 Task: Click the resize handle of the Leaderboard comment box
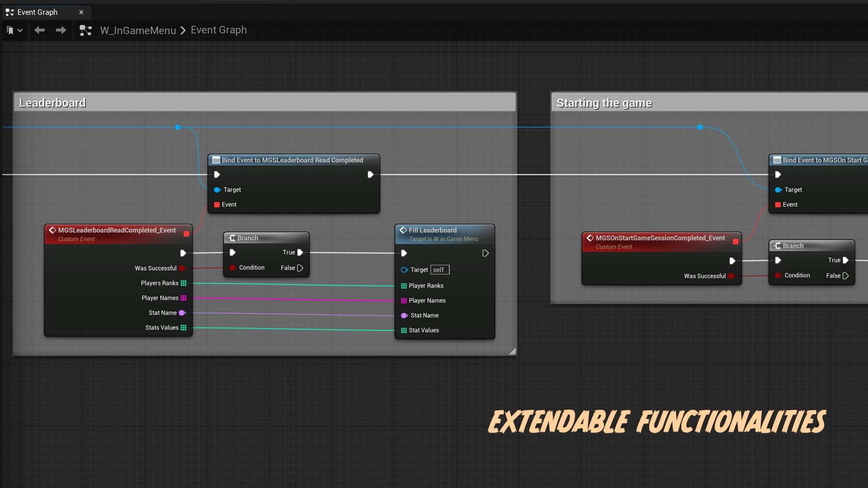tap(514, 352)
